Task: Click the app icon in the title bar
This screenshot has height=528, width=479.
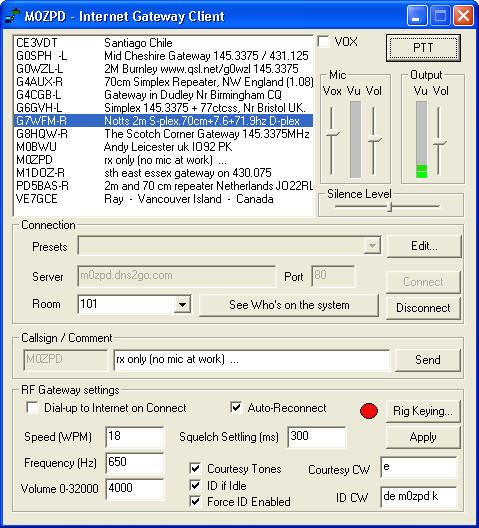Action: (12, 16)
